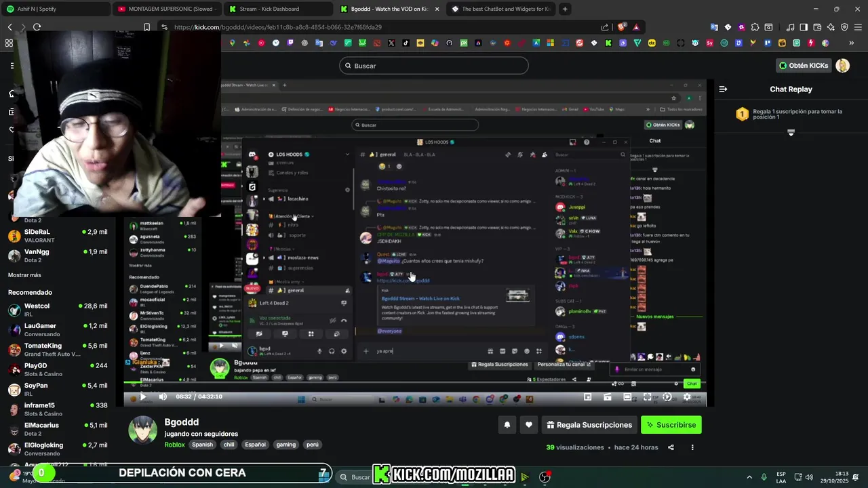Click the Obtén KICKs button
Screen dimensions: 868x488
tap(804, 66)
